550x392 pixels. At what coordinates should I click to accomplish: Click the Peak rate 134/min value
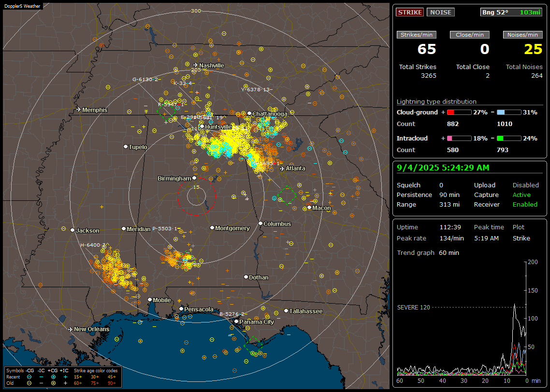tap(452, 238)
